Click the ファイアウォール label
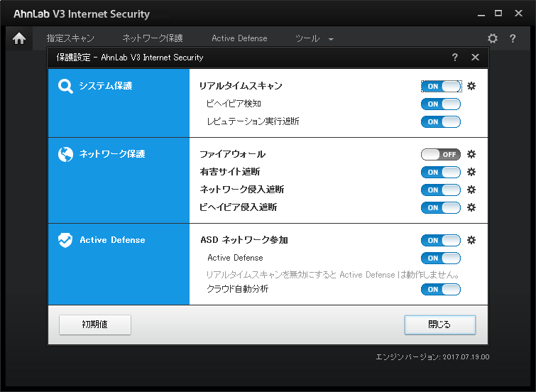 coord(232,154)
